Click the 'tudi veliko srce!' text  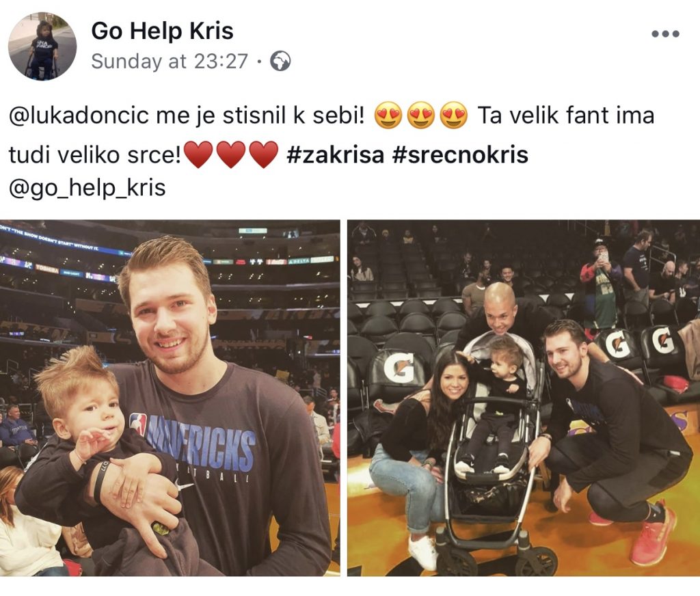click(95, 155)
